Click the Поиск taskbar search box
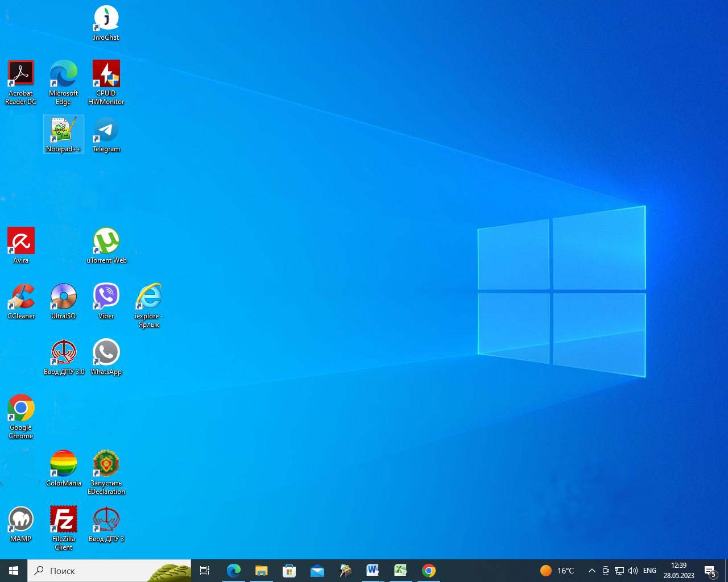Image resolution: width=728 pixels, height=582 pixels. 91,571
